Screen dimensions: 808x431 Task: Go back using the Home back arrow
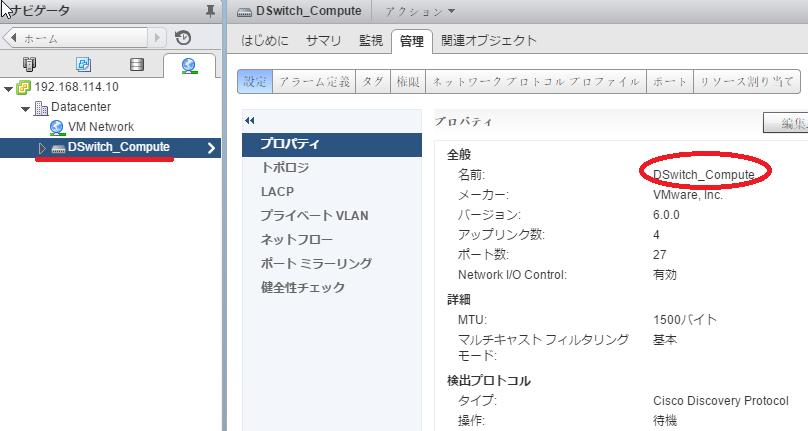(x=13, y=38)
